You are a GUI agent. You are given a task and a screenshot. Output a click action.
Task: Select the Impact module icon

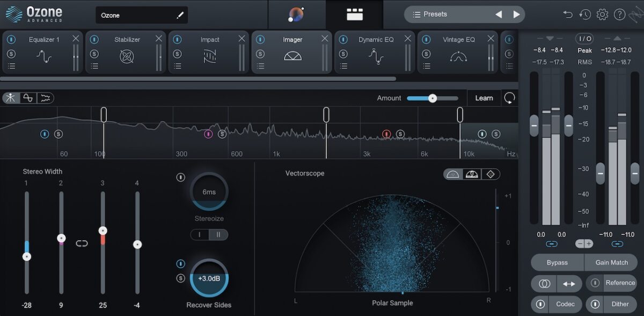[210, 56]
